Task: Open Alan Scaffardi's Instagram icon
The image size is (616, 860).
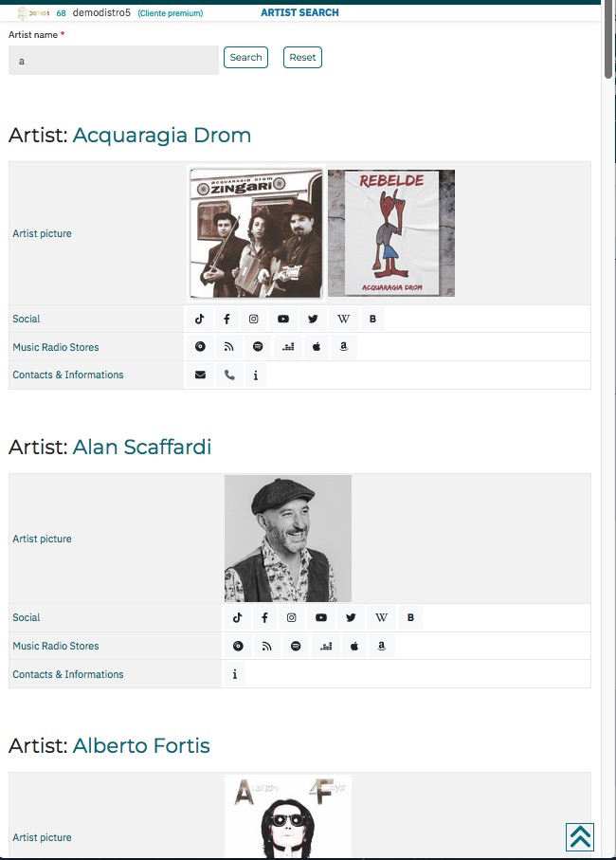Action: pyautogui.click(x=292, y=617)
